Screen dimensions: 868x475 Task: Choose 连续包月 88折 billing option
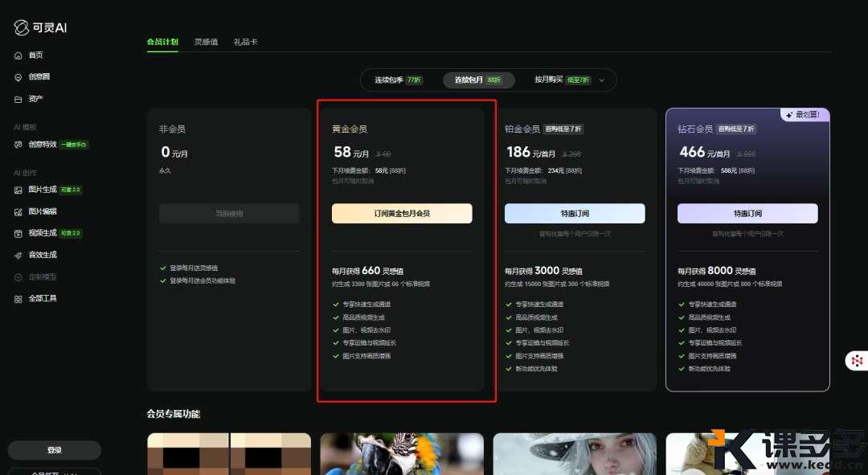pos(479,80)
